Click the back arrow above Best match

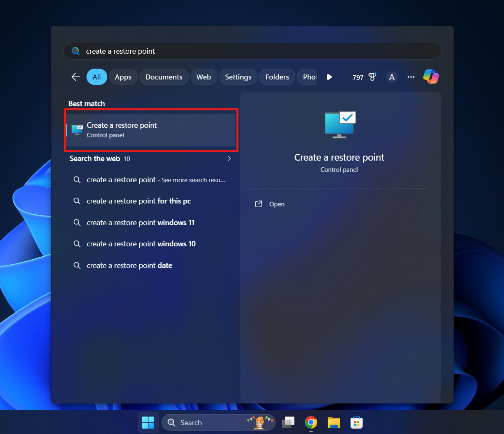point(75,77)
